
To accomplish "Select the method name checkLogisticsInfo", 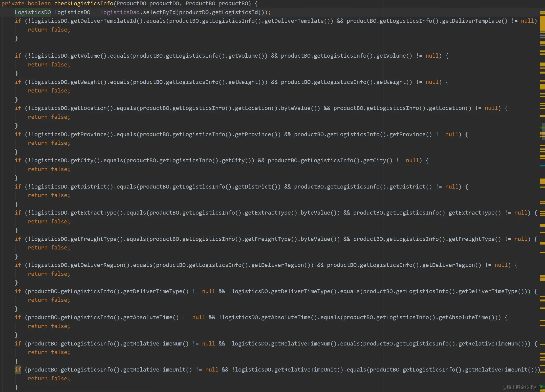I will (x=83, y=3).
